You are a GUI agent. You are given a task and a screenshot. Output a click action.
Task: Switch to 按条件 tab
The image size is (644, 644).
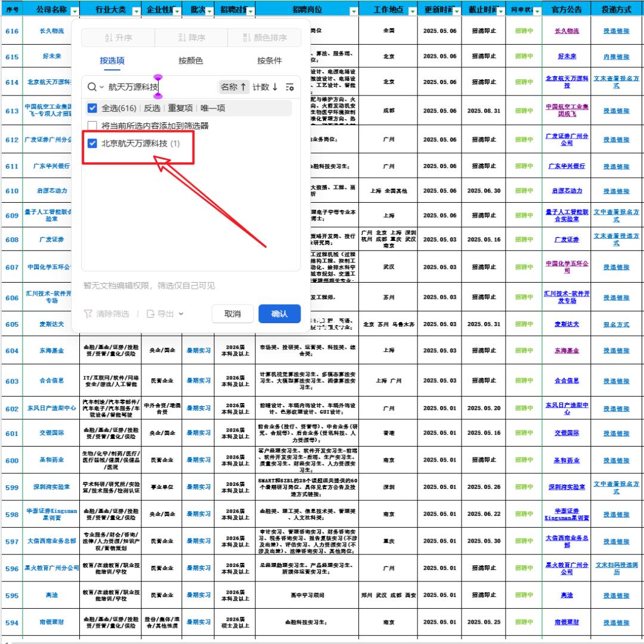point(270,61)
